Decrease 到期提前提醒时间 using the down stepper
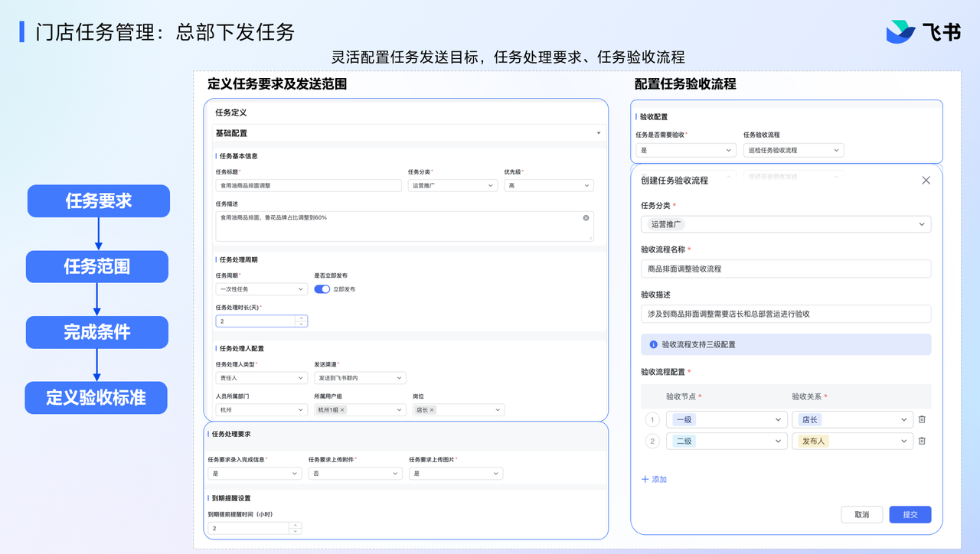 [x=296, y=531]
